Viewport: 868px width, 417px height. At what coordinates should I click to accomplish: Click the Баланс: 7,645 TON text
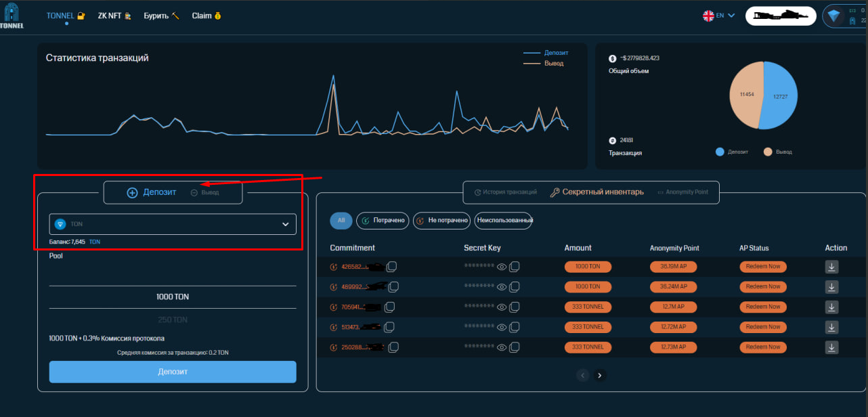pyautogui.click(x=74, y=242)
